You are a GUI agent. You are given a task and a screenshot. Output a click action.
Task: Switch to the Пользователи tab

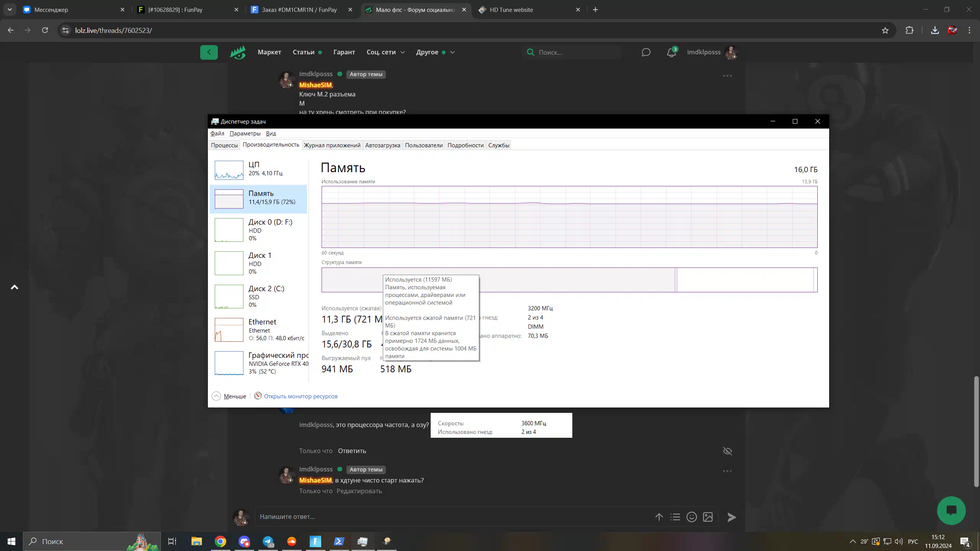point(424,145)
